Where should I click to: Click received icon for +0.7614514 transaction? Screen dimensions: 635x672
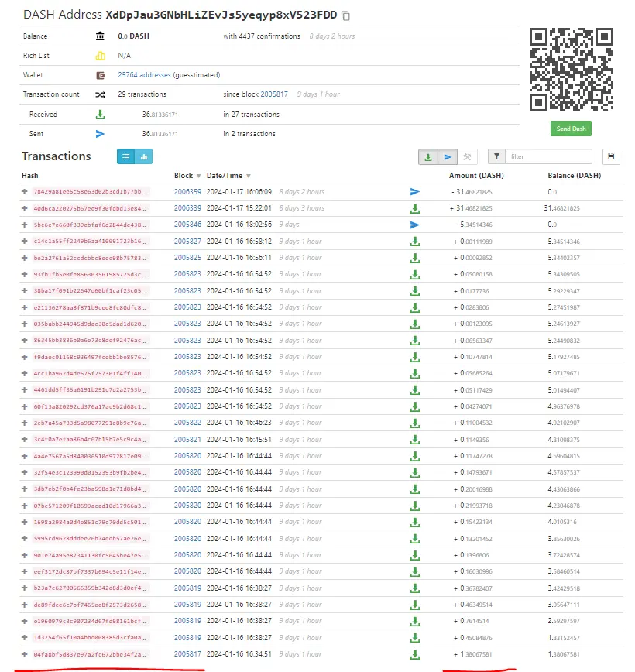(414, 622)
